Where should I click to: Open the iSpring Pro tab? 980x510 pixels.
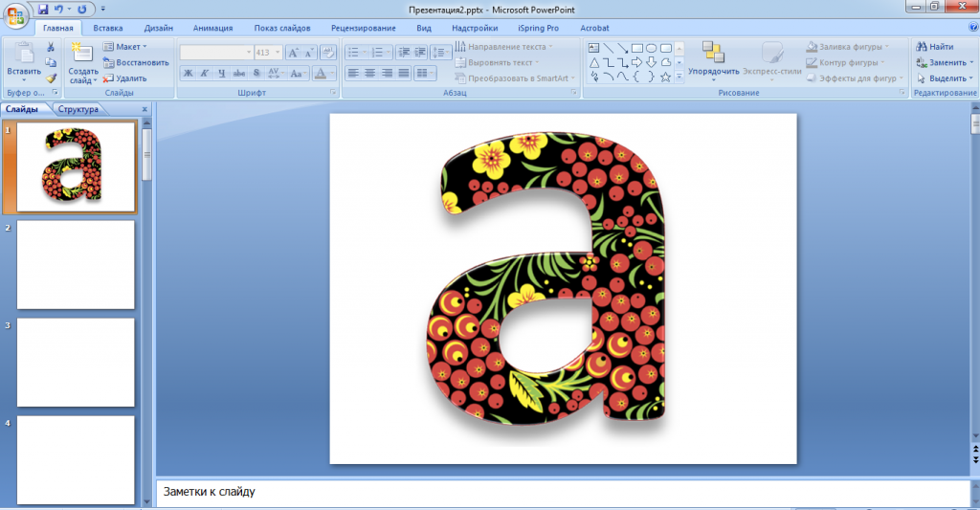(x=538, y=28)
